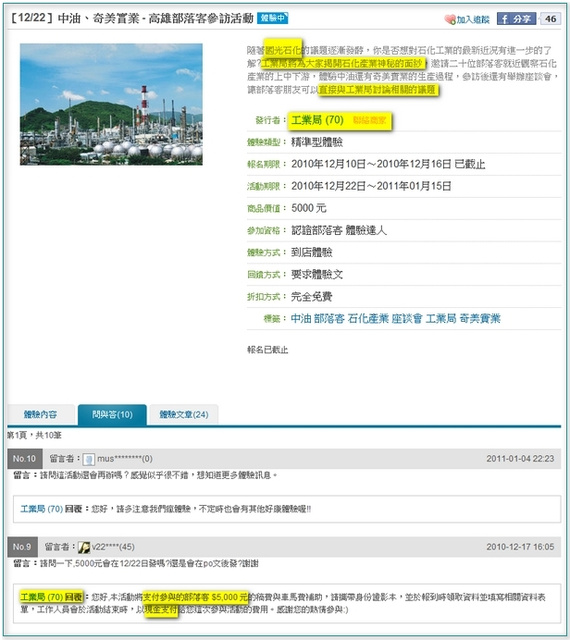Click avatar of commenter v22****
The width and height of the screenshot is (570, 640).
pos(84,547)
